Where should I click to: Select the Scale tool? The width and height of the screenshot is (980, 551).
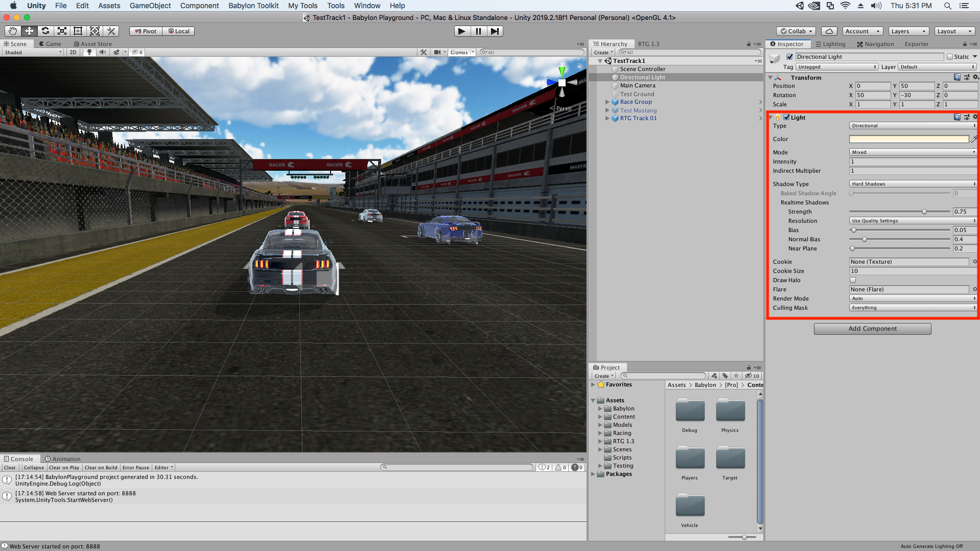pyautogui.click(x=62, y=31)
